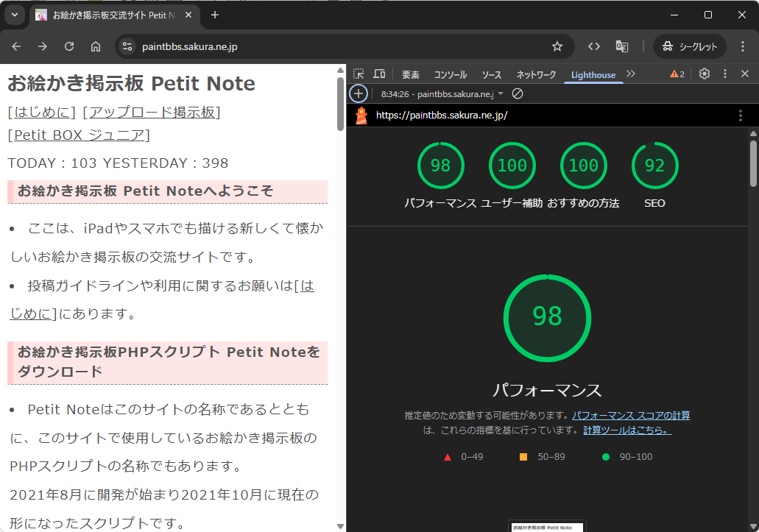This screenshot has width=759, height=532.
Task: Open the first はじめに link
Action: (x=42, y=112)
